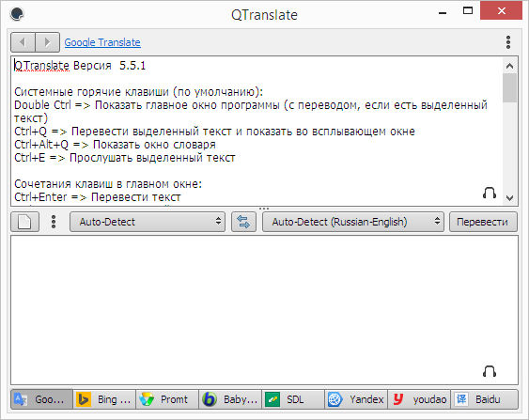Select the youdao translation service tab
The width and height of the screenshot is (529, 420).
click(419, 399)
